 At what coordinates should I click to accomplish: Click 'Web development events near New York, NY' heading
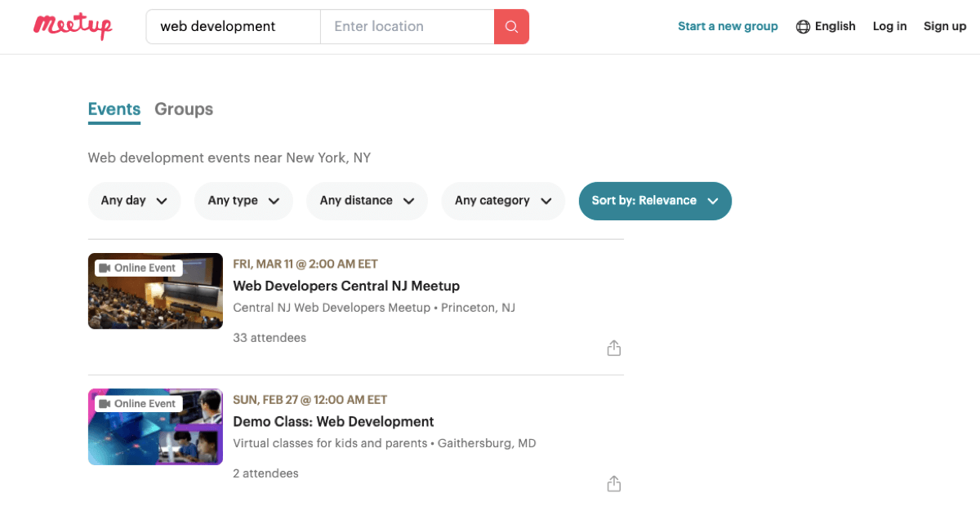click(x=229, y=158)
